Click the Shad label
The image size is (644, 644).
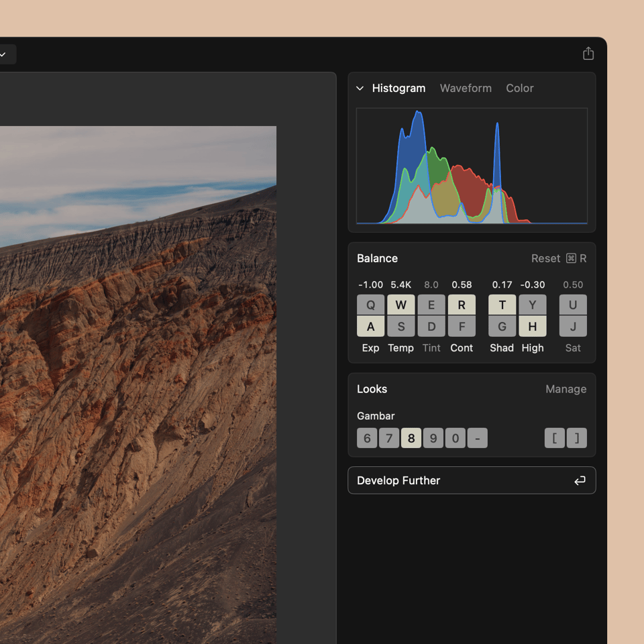502,348
